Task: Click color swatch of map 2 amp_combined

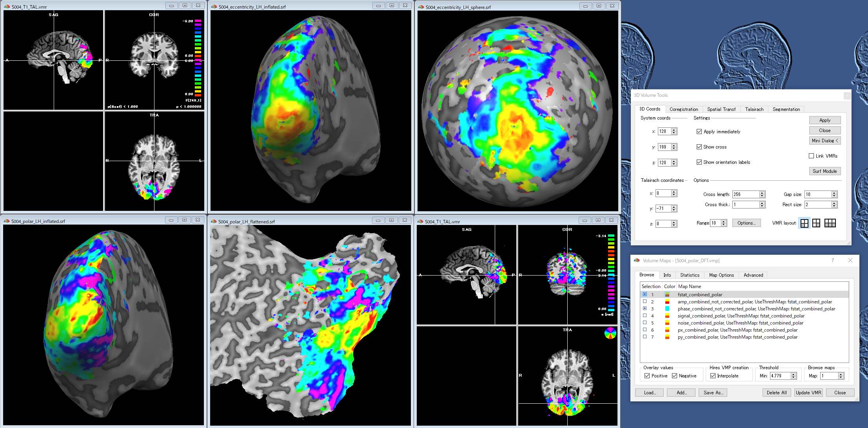Action: coord(667,301)
